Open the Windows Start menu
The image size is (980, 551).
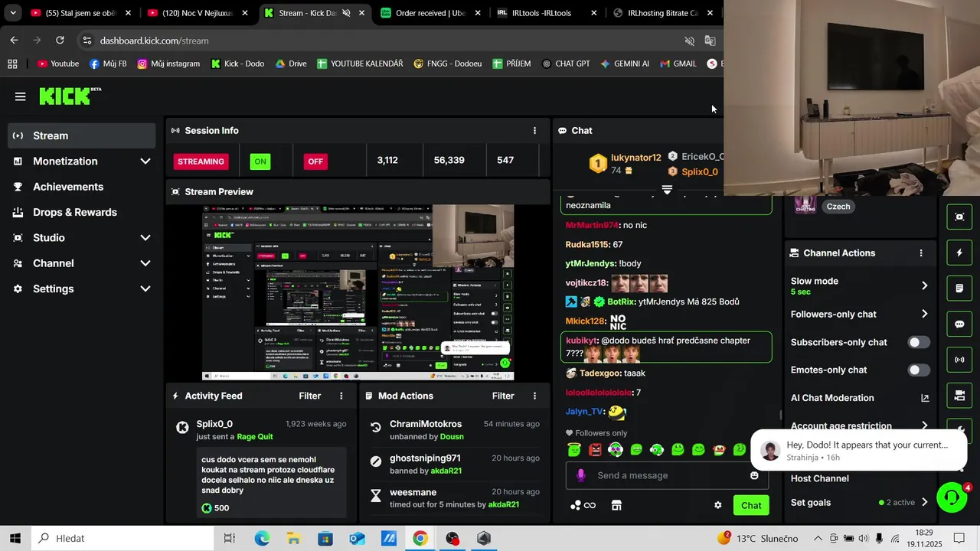pos(15,538)
